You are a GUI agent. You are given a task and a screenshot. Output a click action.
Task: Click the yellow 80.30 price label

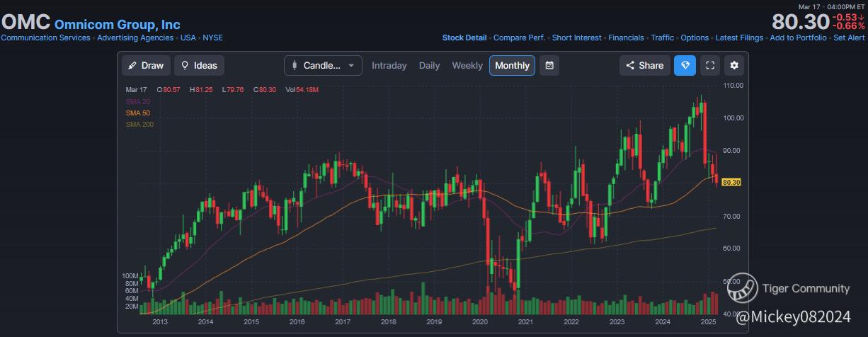pyautogui.click(x=732, y=183)
